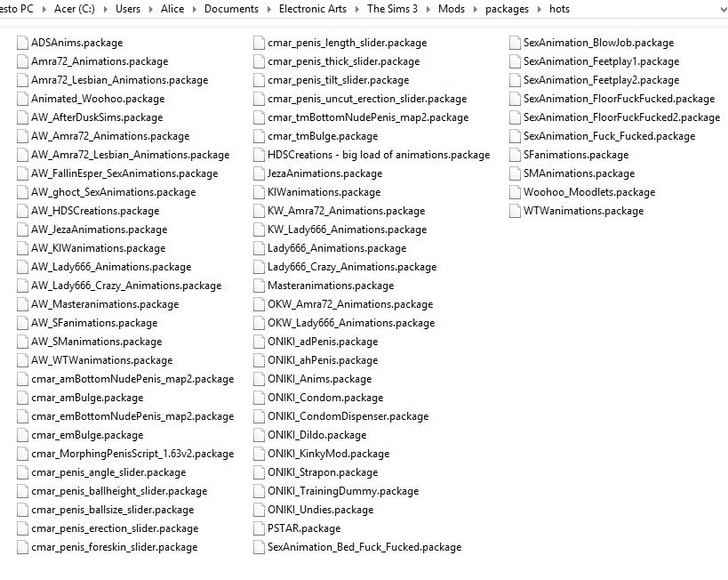Expand the arrow after packages in path
Viewport: 728px width, 580px height.
coord(539,9)
